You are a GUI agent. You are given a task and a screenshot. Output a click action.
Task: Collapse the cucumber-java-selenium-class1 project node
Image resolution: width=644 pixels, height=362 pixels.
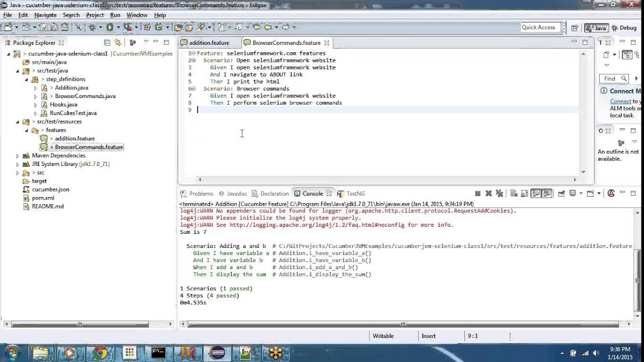(x=9, y=54)
